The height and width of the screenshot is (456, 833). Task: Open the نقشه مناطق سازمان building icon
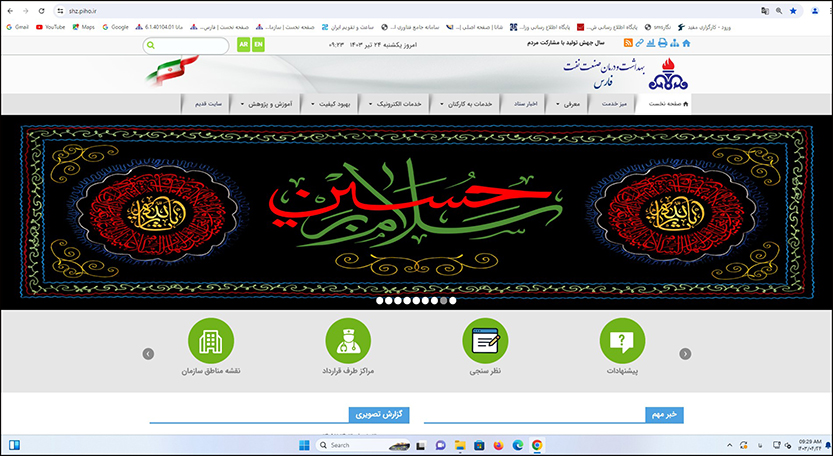pos(211,341)
